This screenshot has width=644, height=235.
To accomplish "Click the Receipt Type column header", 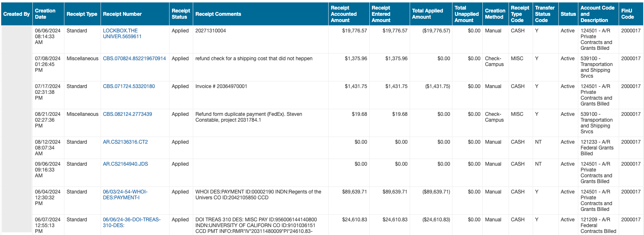I will click(82, 14).
